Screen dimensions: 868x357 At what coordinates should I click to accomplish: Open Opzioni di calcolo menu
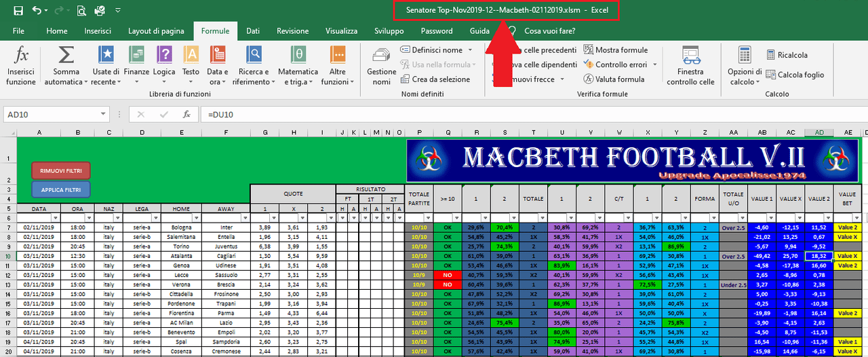tap(745, 65)
